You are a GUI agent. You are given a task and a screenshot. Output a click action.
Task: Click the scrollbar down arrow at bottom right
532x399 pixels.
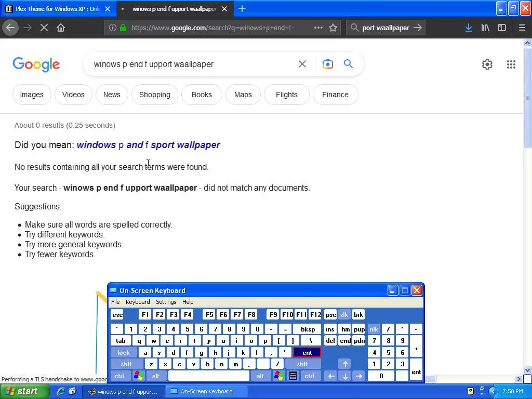coord(527,370)
